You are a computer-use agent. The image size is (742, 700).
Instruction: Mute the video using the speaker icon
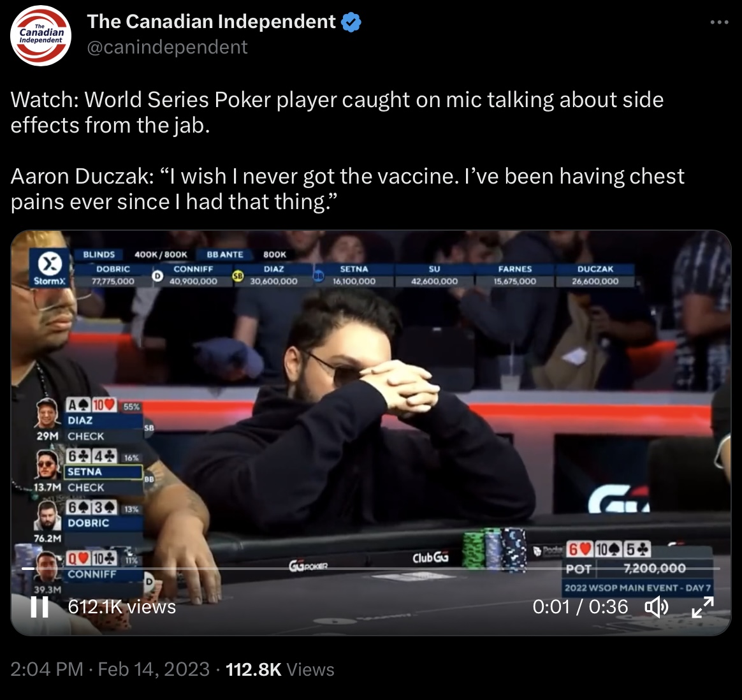click(x=657, y=607)
